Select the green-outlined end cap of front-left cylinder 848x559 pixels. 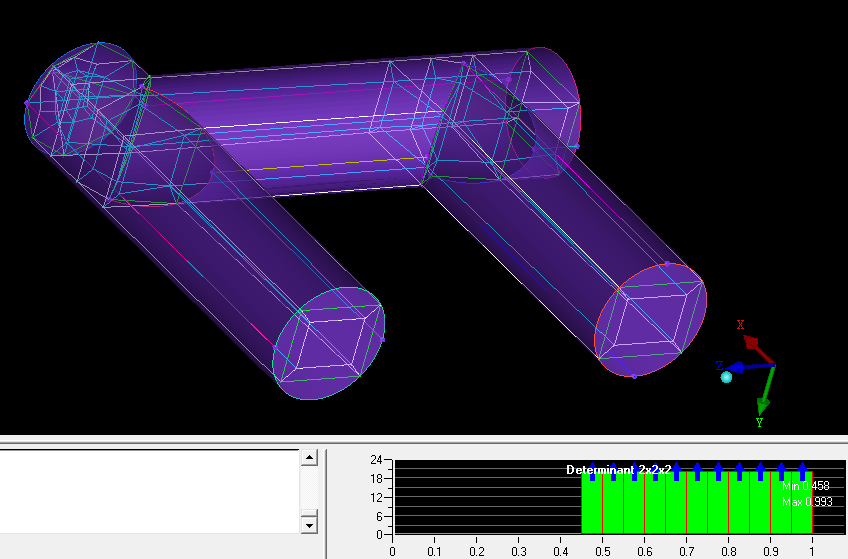coord(328,342)
